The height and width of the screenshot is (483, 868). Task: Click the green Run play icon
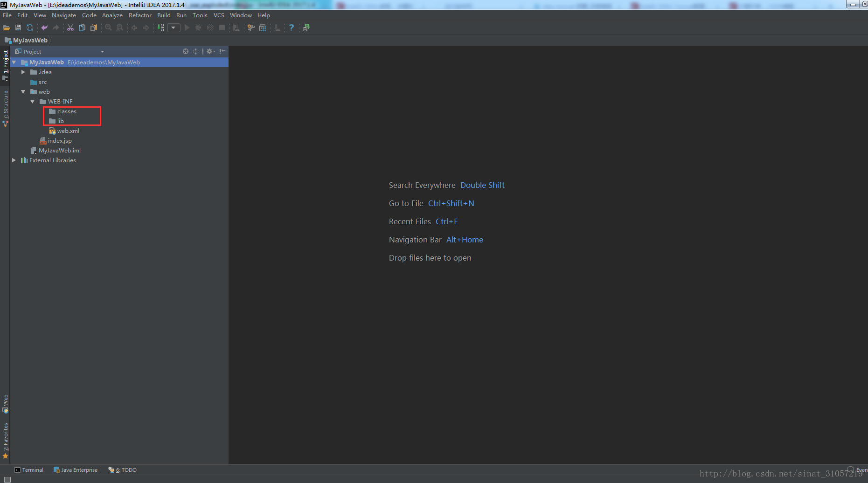coord(187,28)
